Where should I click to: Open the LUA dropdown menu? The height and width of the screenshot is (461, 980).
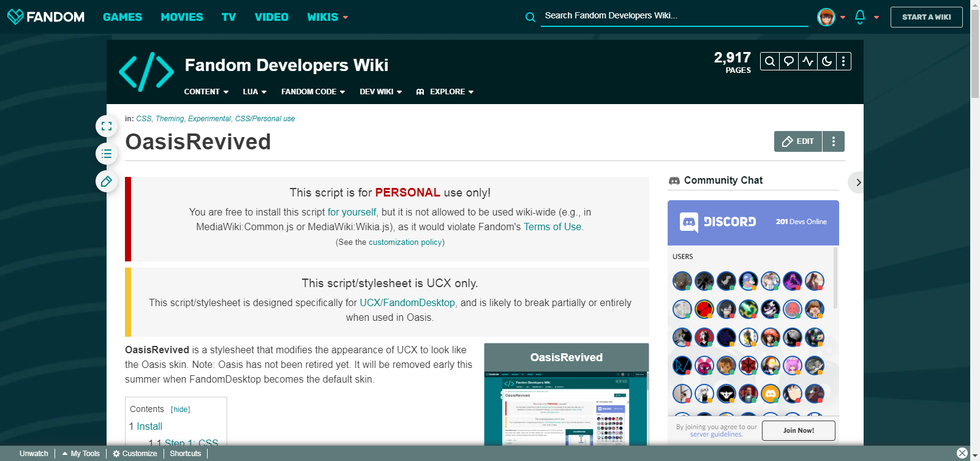click(x=255, y=92)
